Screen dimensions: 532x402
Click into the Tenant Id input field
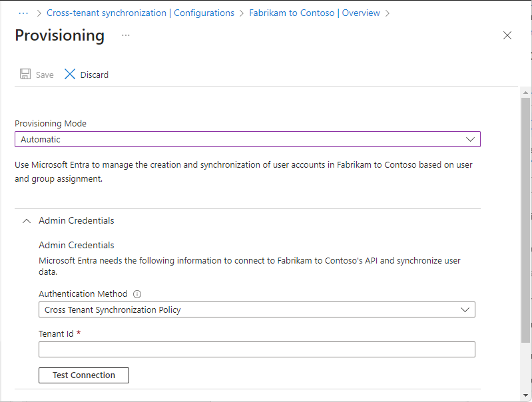click(x=257, y=349)
